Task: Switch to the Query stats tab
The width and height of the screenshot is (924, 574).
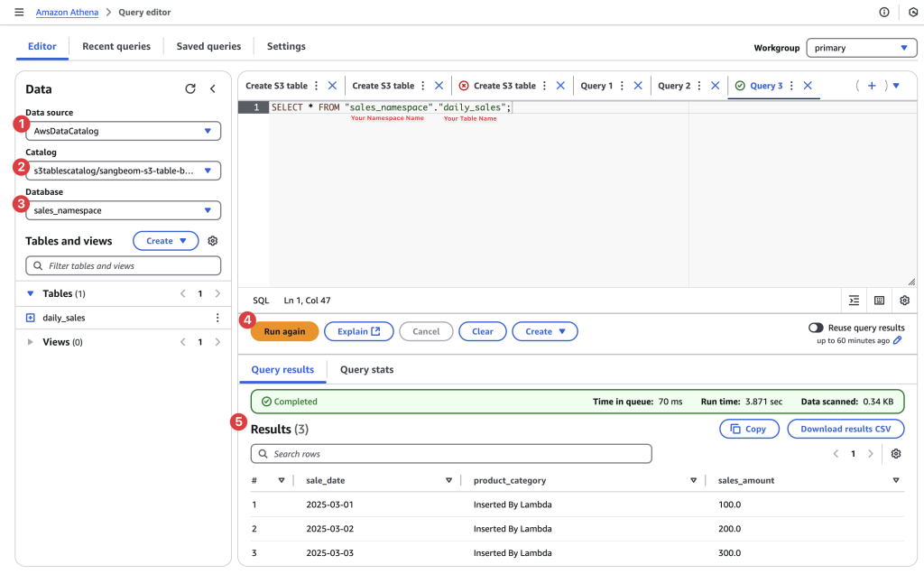Action: [366, 369]
